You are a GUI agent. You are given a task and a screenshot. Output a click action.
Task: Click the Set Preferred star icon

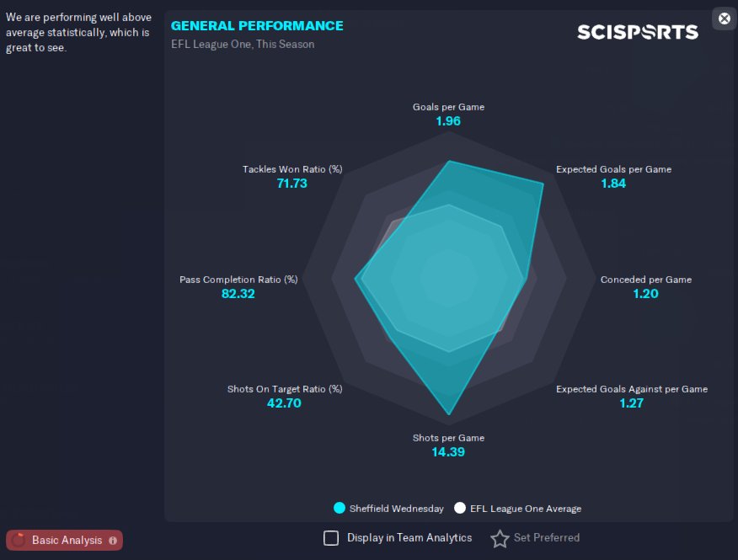click(500, 538)
